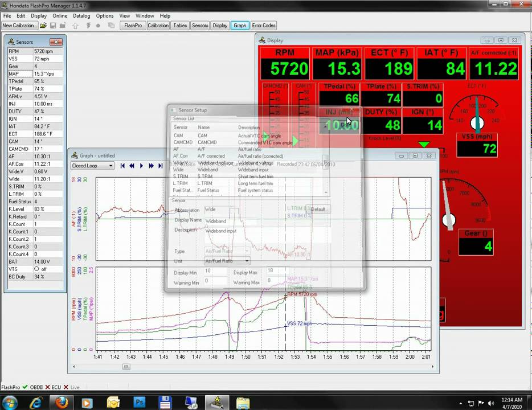Click the Default button in Sensor Setup
The width and height of the screenshot is (532, 410).
coord(318,209)
